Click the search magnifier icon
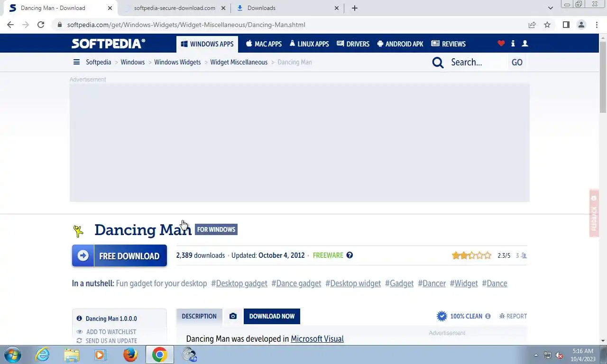 [x=438, y=63]
